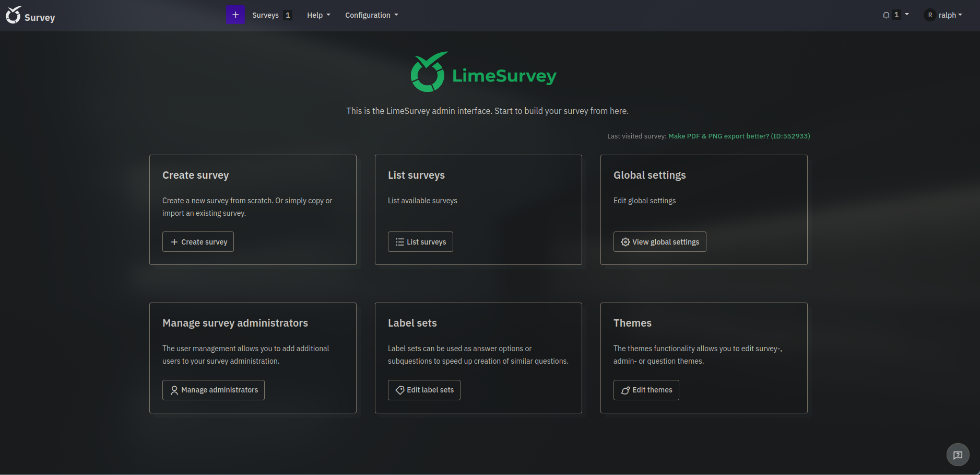Expand the Help dropdown menu
This screenshot has width=980, height=475.
318,15
